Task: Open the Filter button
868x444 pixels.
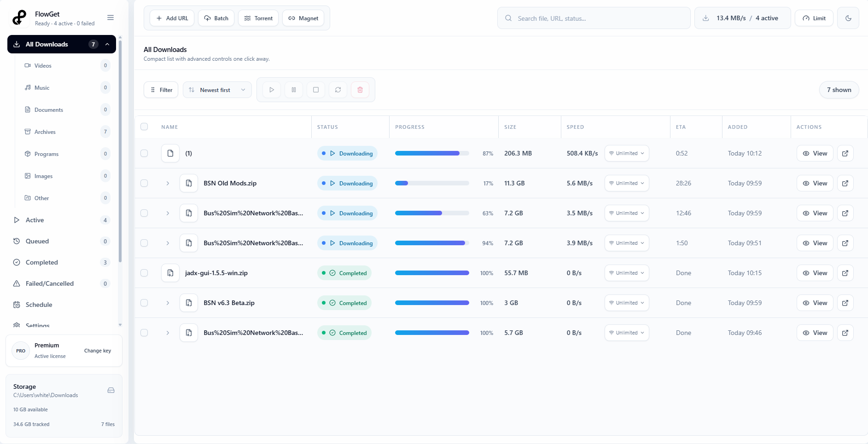Action: 161,90
